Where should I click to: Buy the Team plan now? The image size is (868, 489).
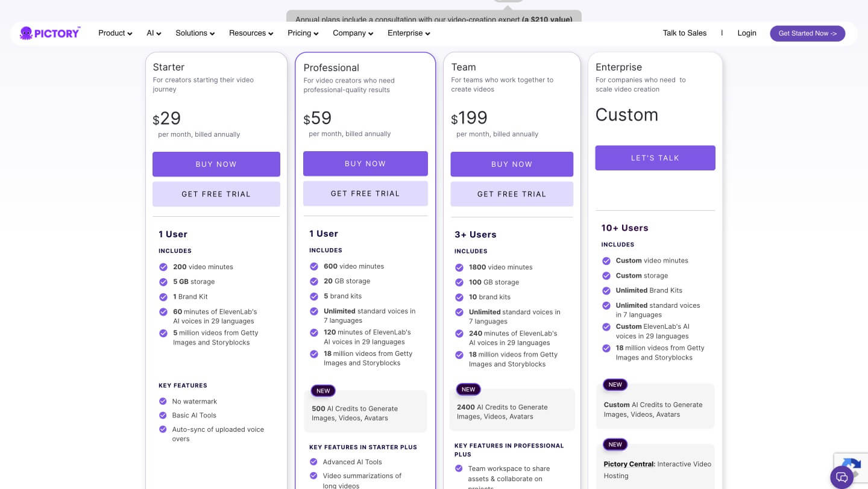(x=512, y=164)
